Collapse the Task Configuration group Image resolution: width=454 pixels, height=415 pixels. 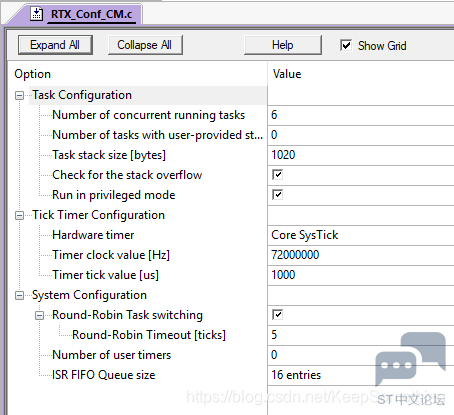(x=19, y=96)
